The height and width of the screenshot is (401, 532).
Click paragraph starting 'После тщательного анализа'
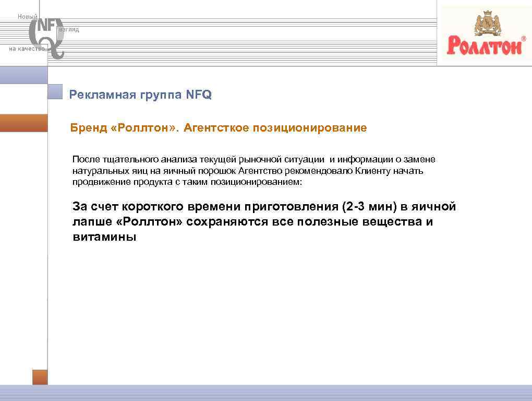point(253,170)
